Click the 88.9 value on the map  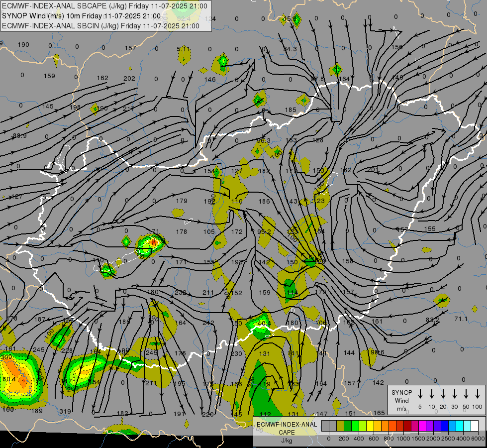click(x=19, y=136)
